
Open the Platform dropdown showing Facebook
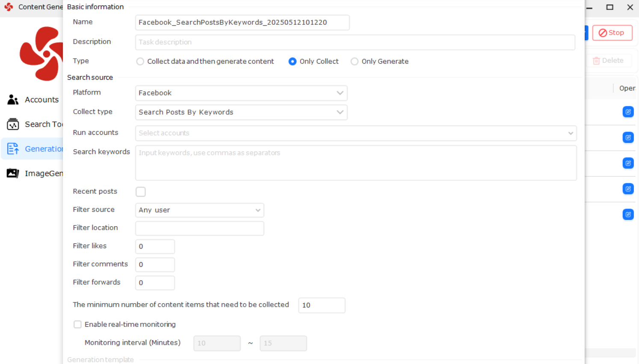point(241,93)
